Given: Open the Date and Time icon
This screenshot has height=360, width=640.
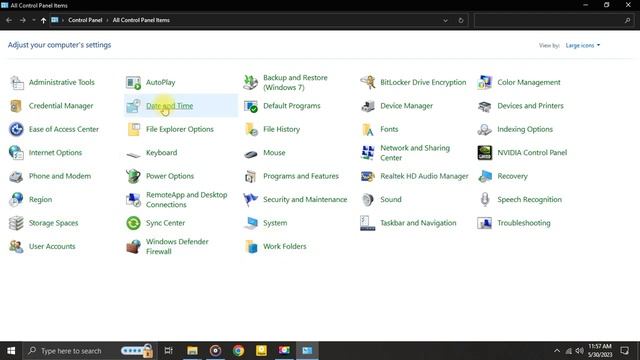Looking at the screenshot, I should coord(133,106).
